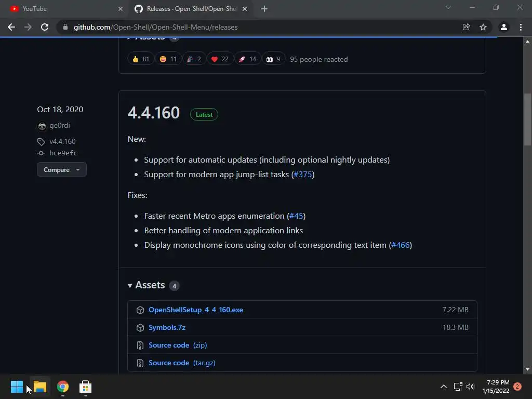Share this page via share icon
Image resolution: width=532 pixels, height=399 pixels.
pyautogui.click(x=467, y=27)
